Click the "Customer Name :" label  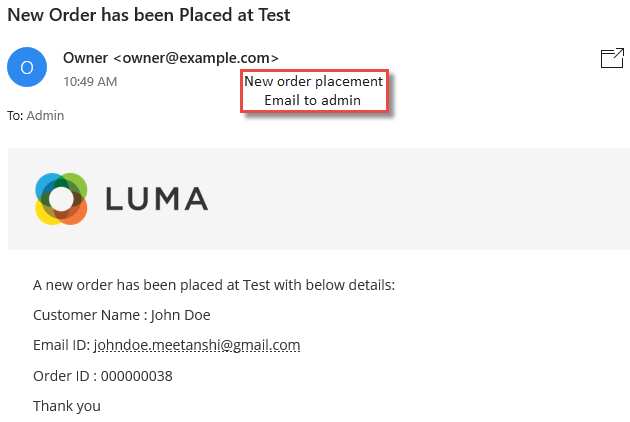pos(90,315)
